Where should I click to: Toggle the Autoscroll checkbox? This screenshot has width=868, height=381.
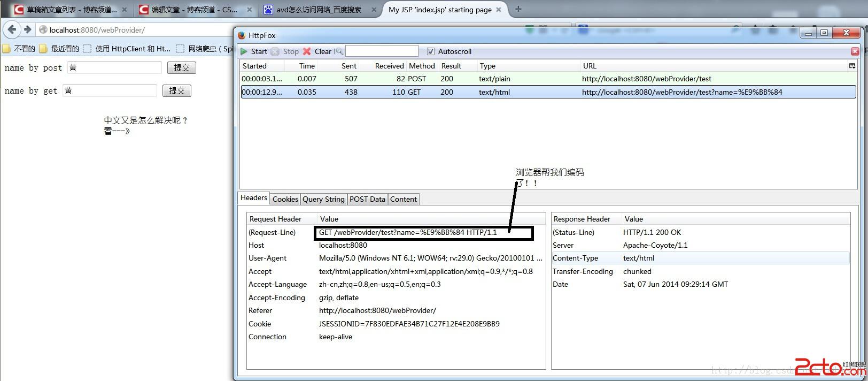click(x=431, y=51)
